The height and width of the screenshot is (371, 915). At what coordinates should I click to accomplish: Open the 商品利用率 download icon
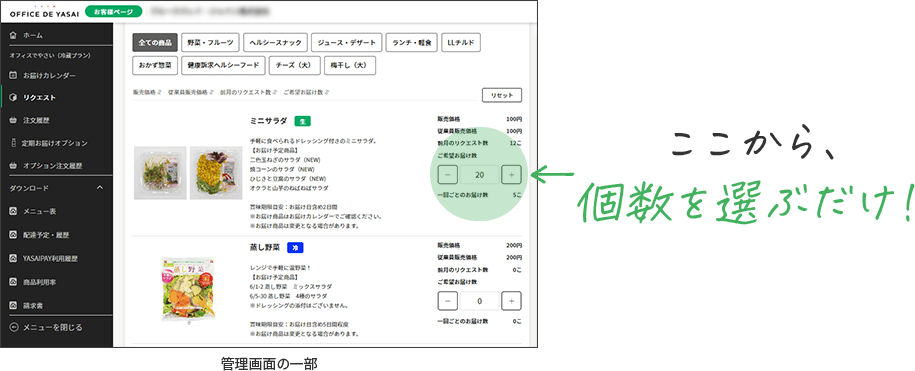13,282
